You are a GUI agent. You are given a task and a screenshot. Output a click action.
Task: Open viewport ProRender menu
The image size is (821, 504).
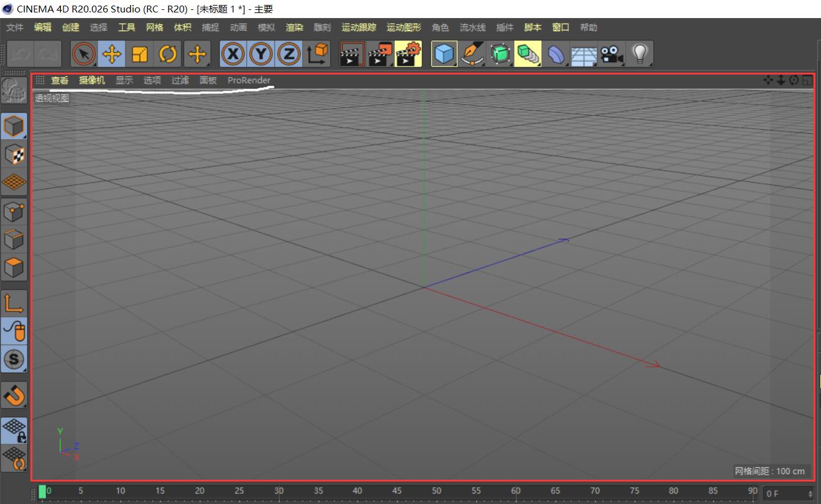249,80
